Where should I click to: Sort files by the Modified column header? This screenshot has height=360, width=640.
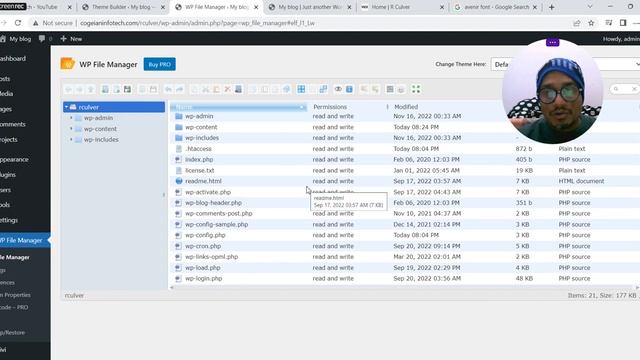[406, 107]
